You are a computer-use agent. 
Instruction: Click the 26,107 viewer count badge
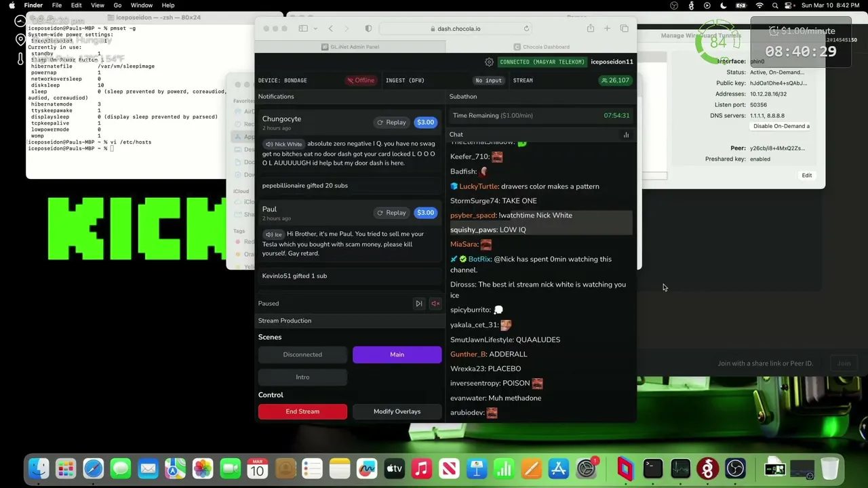615,81
